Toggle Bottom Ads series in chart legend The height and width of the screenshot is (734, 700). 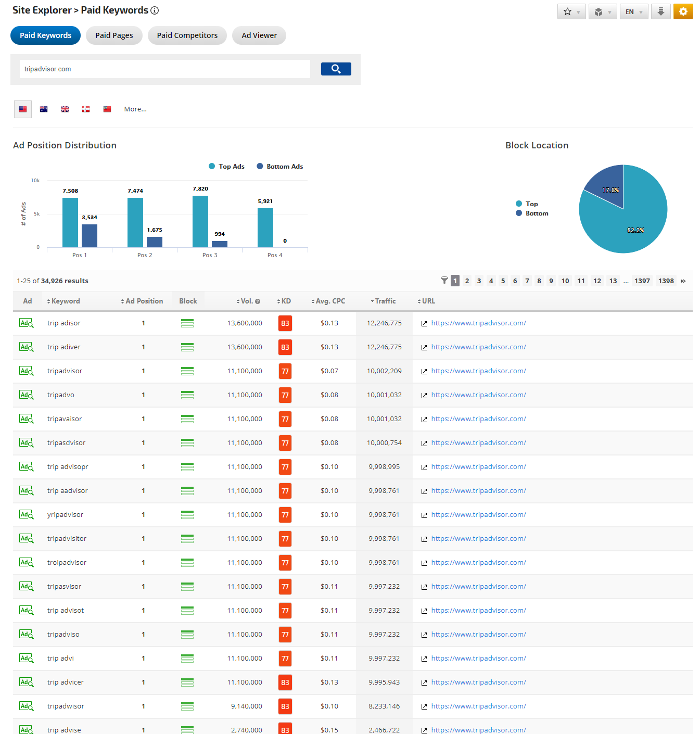pos(279,167)
